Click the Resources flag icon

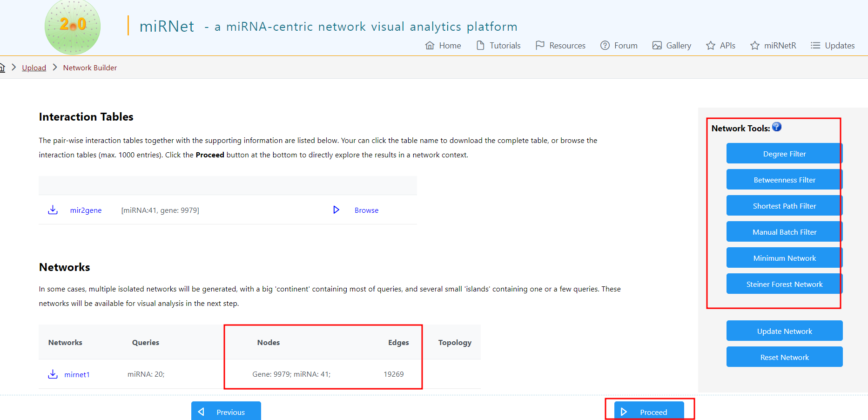tap(540, 45)
